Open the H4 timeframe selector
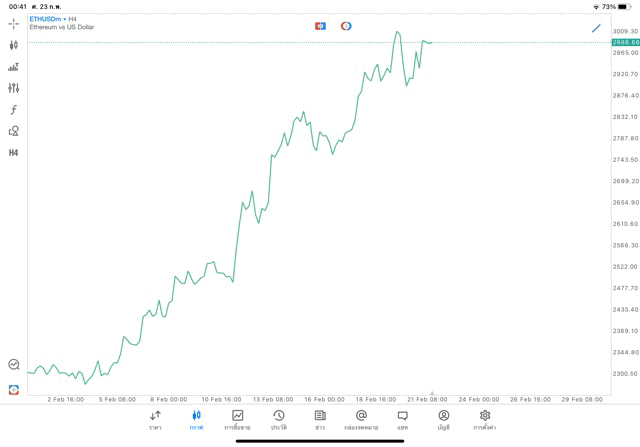This screenshot has height=447, width=640. pyautogui.click(x=13, y=153)
